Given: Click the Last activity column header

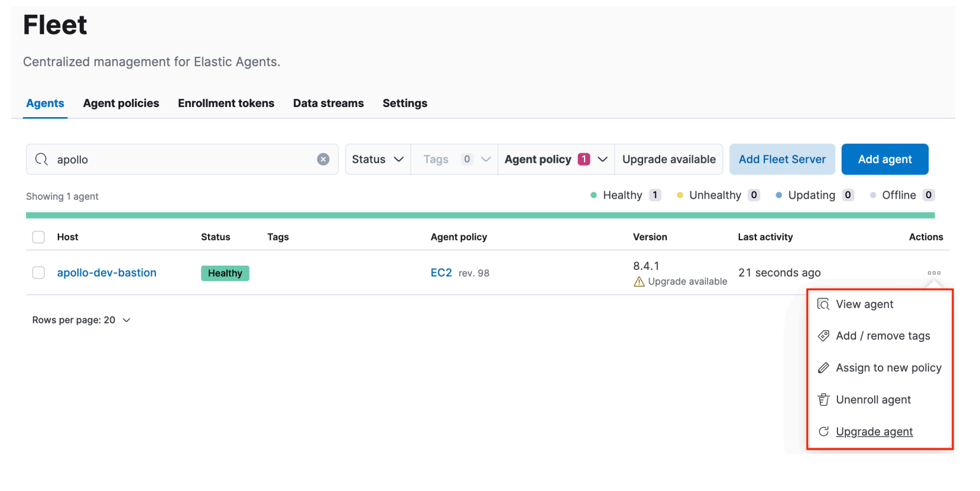Looking at the screenshot, I should (765, 237).
